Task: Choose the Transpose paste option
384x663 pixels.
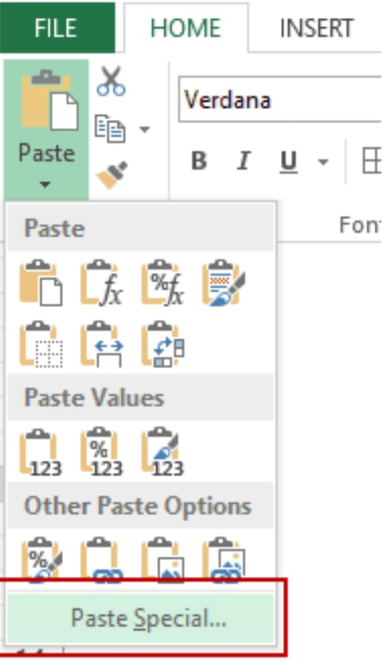Action: [x=163, y=344]
